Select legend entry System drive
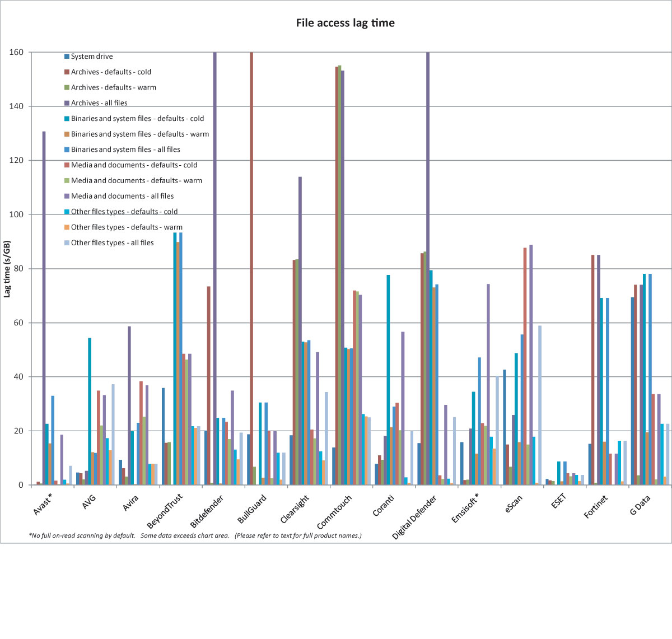 pos(88,57)
